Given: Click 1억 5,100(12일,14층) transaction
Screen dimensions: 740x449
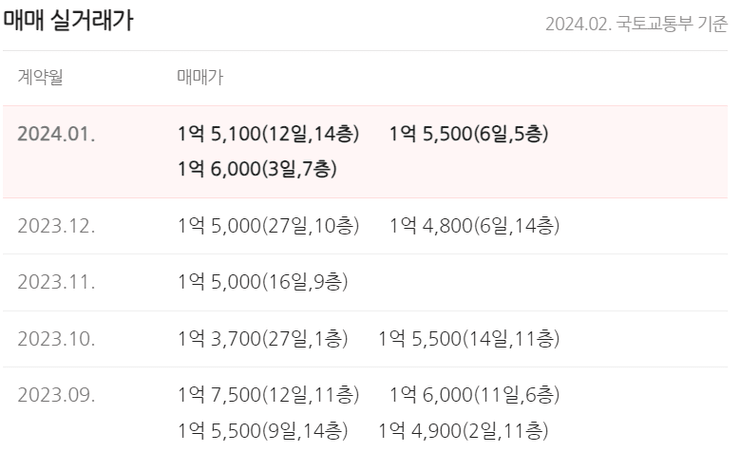Looking at the screenshot, I should [x=268, y=134].
